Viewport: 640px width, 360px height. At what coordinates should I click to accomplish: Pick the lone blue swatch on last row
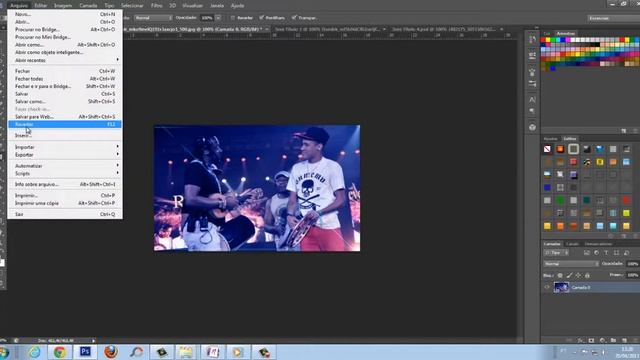pyautogui.click(x=553, y=69)
